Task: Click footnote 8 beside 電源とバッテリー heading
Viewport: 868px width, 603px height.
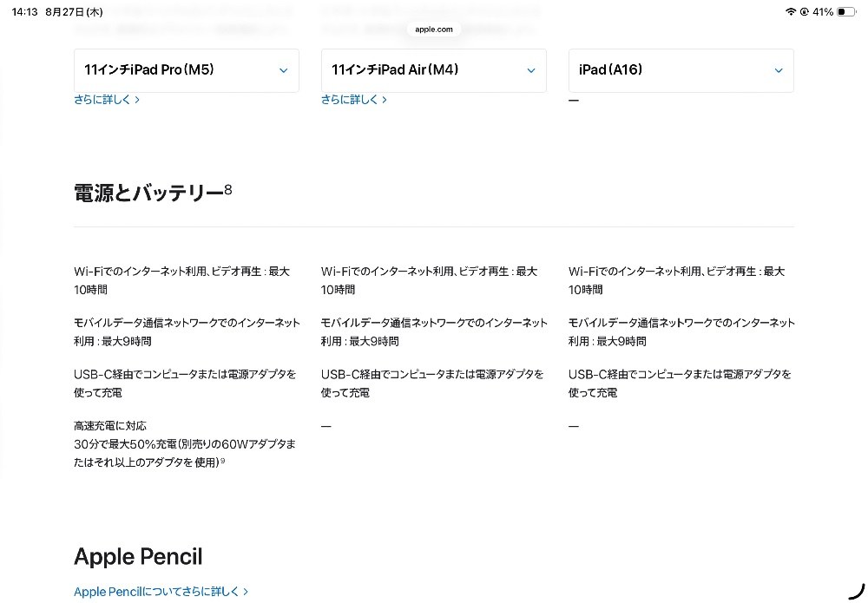Action: [228, 190]
